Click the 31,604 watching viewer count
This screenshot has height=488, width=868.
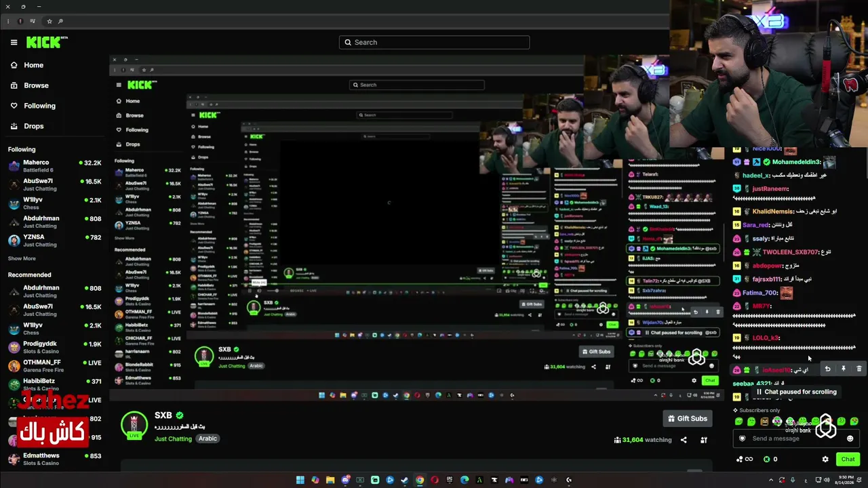[x=643, y=440]
